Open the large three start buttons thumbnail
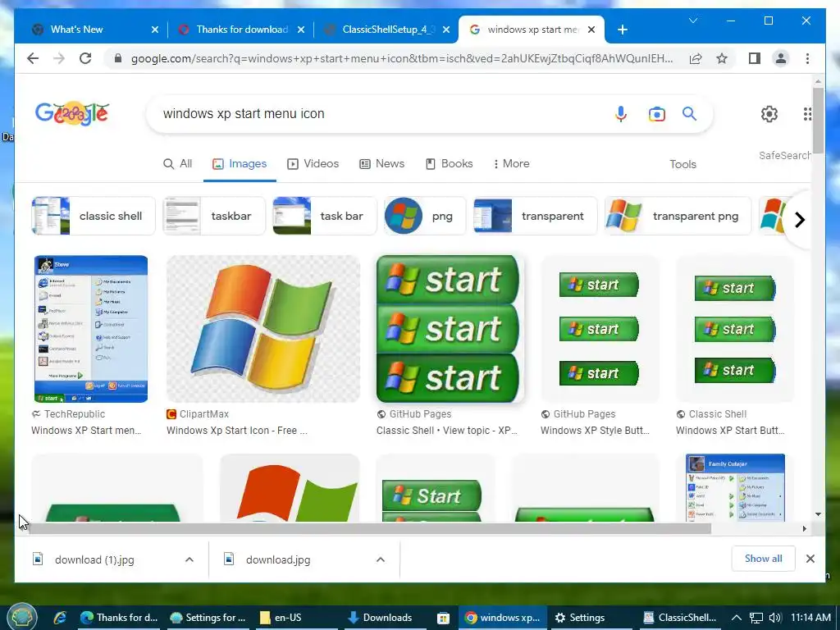 pos(449,328)
